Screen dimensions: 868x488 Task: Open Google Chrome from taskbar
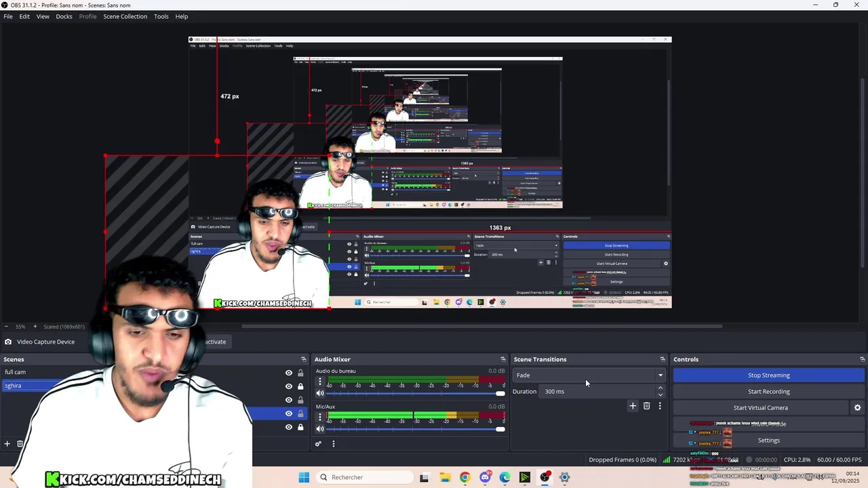point(465,477)
